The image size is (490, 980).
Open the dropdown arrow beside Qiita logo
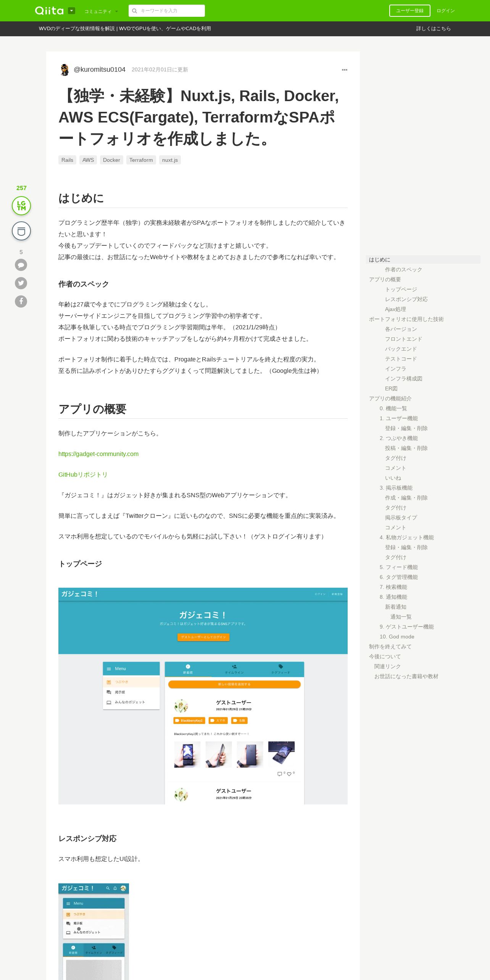pos(71,11)
